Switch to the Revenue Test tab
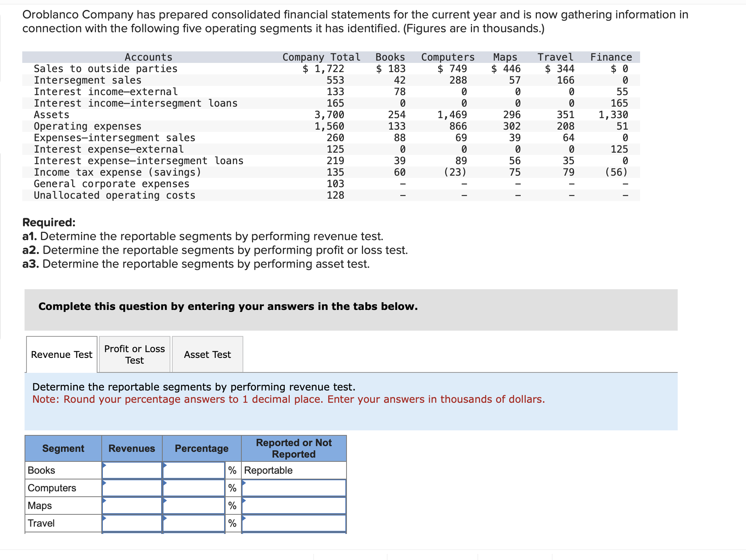 61,354
